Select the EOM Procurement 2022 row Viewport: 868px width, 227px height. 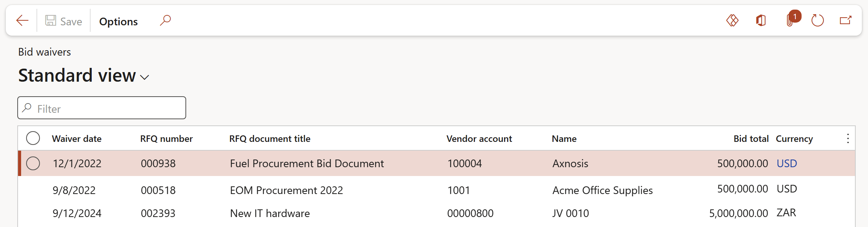pyautogui.click(x=286, y=190)
